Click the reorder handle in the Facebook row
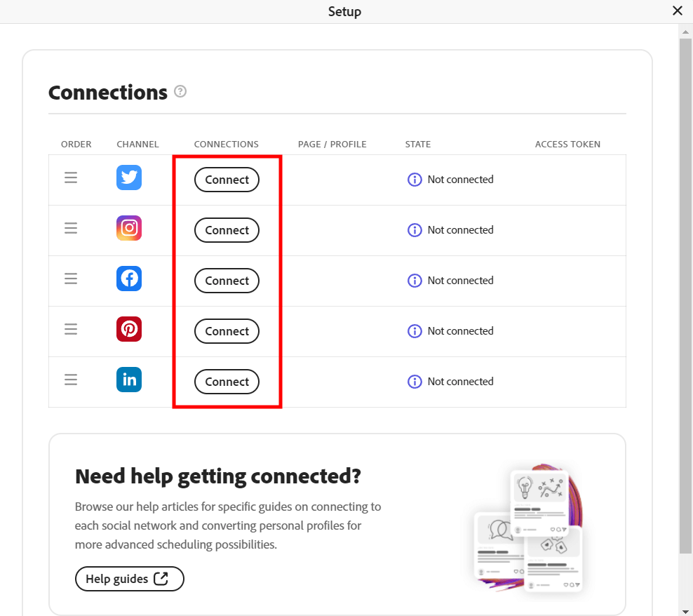693x616 pixels. pos(71,279)
